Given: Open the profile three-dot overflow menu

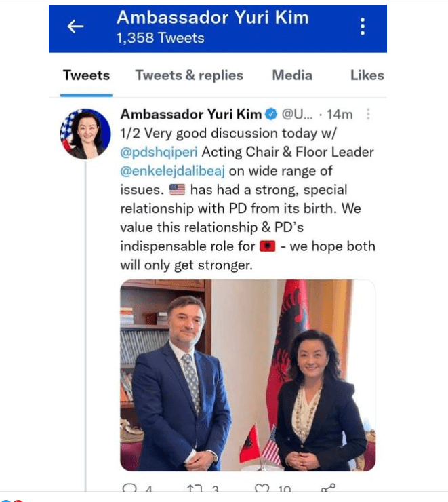Looking at the screenshot, I should point(363,26).
